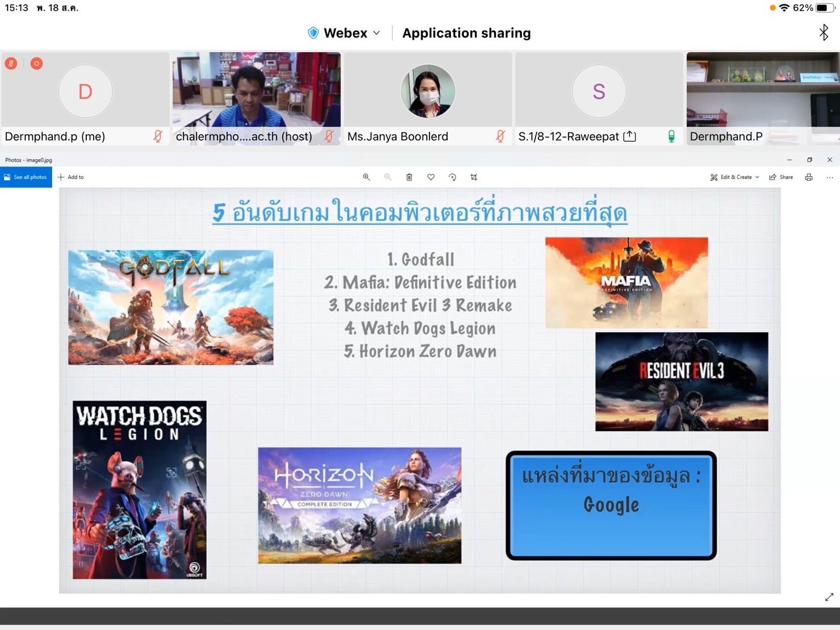840x630 pixels.
Task: Click See all photos in Photos app
Action: tap(26, 177)
